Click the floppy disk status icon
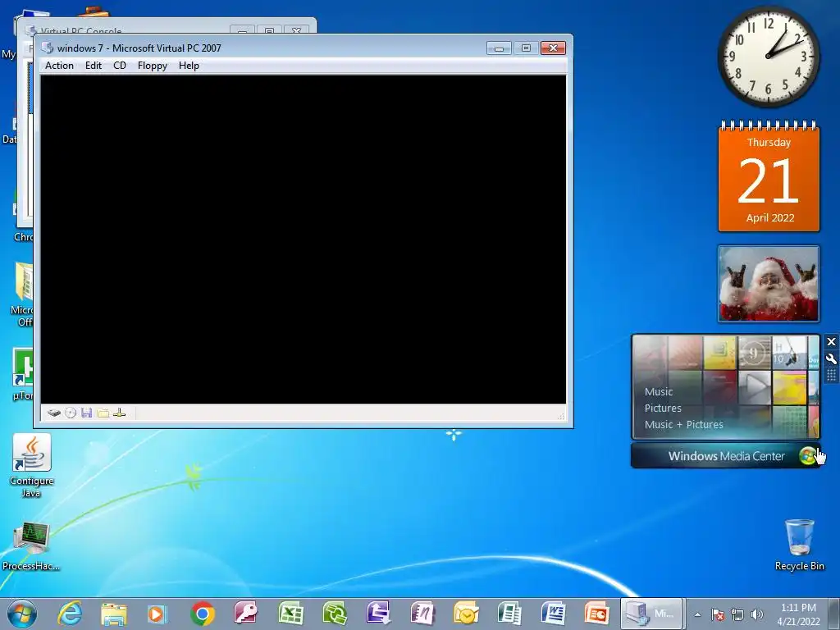 tap(87, 413)
